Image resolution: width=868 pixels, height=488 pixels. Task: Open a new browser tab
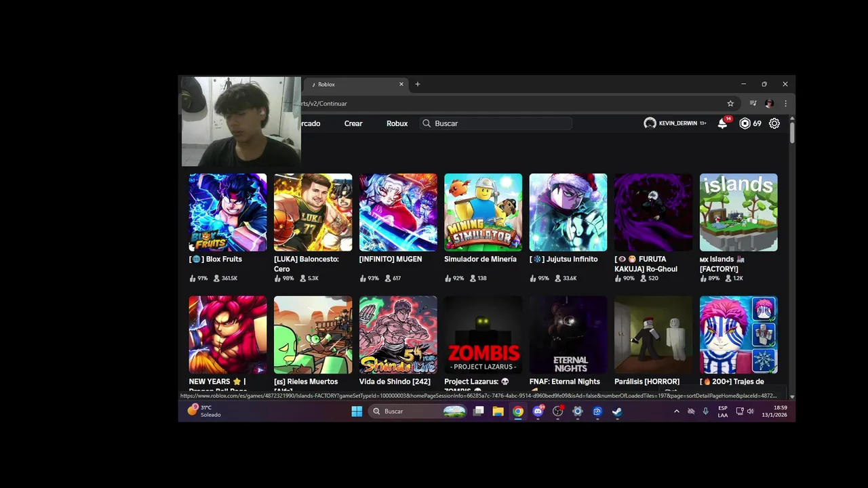[418, 84]
